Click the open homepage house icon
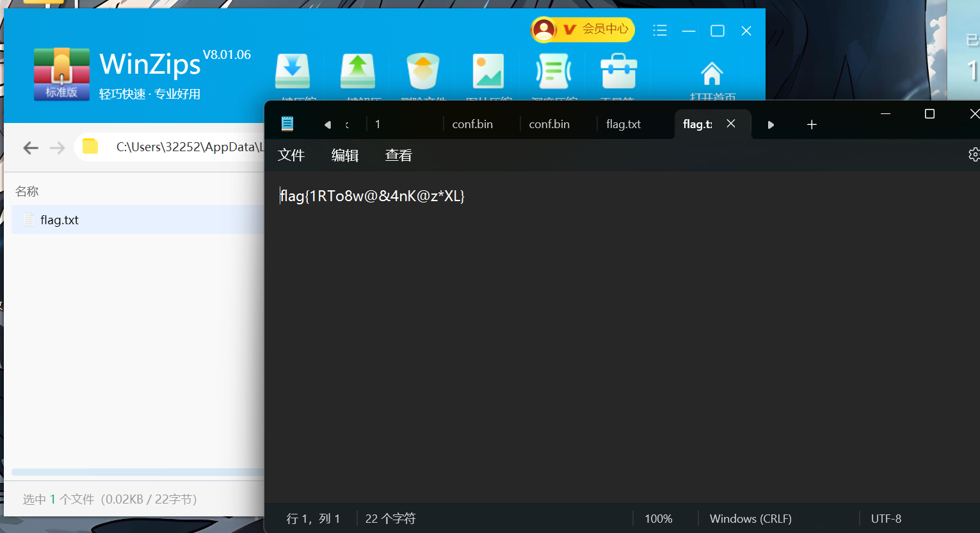The width and height of the screenshot is (980, 533). click(x=712, y=74)
